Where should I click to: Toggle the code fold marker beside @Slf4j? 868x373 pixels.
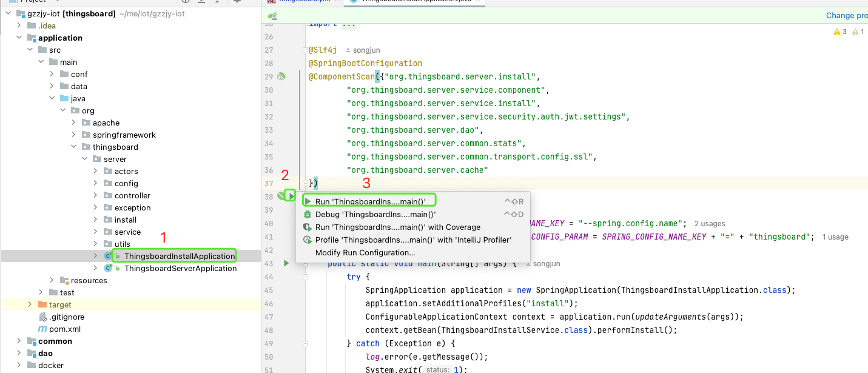(x=304, y=50)
